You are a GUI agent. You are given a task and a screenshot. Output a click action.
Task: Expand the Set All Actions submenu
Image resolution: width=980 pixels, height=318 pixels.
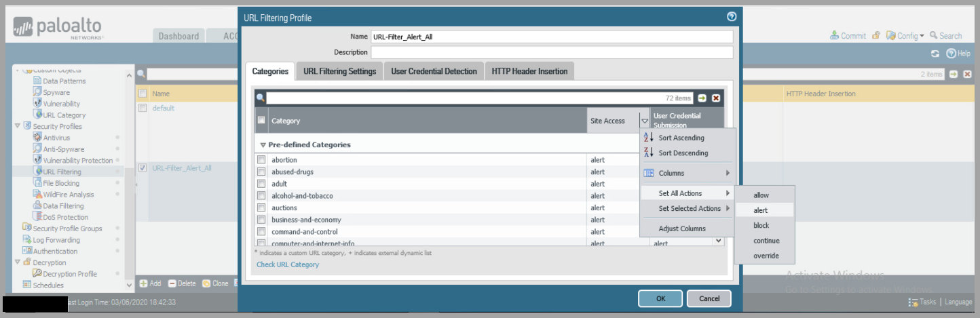[x=687, y=193]
